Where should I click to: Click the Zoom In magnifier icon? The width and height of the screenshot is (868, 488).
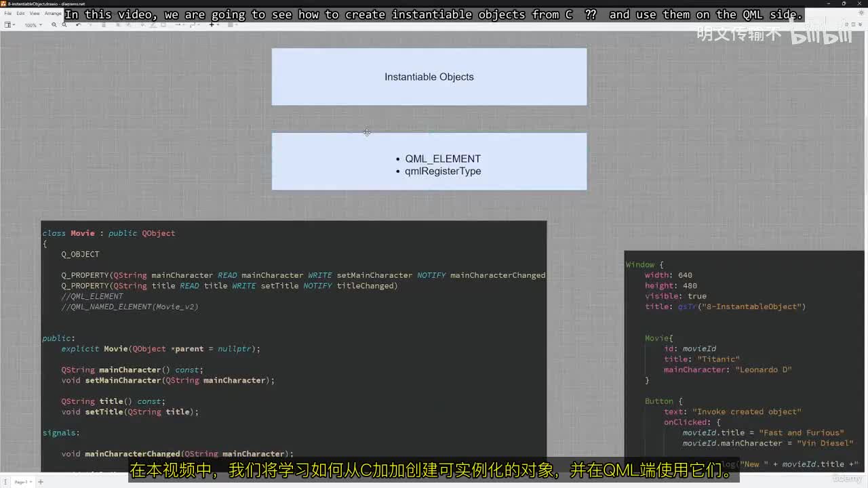click(x=54, y=25)
